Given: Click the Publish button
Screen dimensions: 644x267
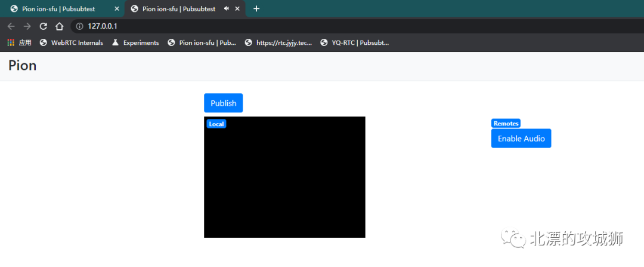Looking at the screenshot, I should (224, 103).
